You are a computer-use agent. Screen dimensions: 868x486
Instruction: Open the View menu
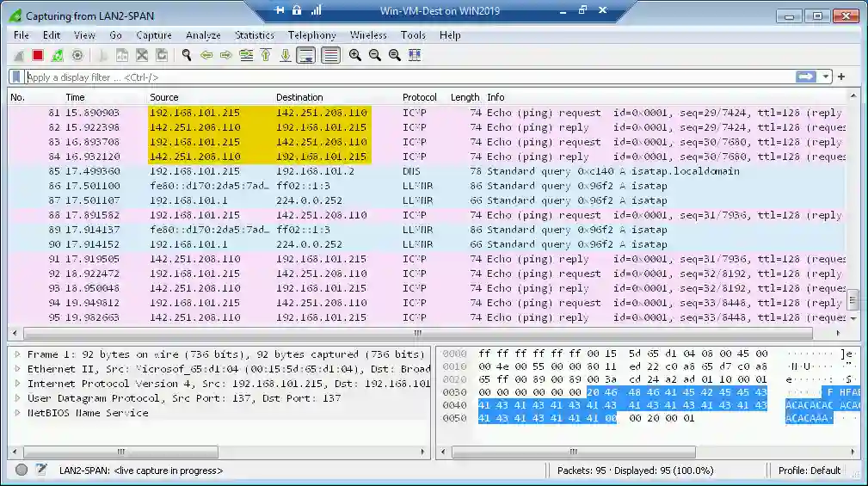click(84, 35)
